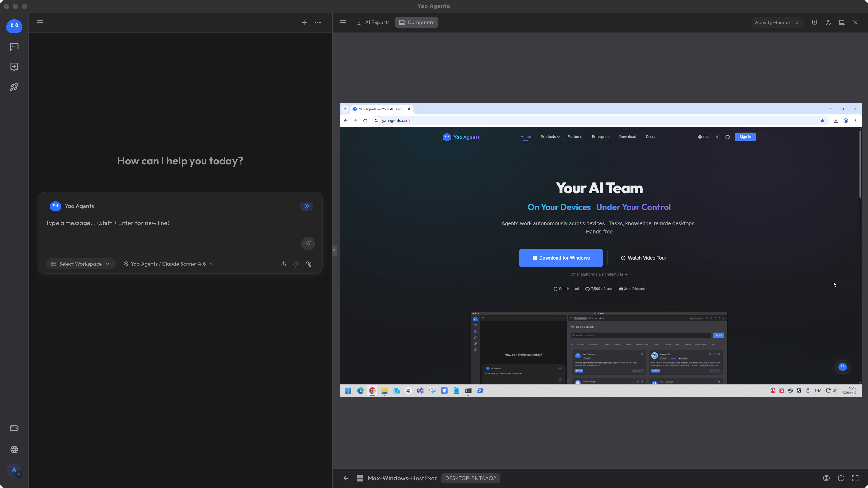The width and height of the screenshot is (868, 488).
Task: Open the AI experts sidebar icon
Action: pos(14,67)
